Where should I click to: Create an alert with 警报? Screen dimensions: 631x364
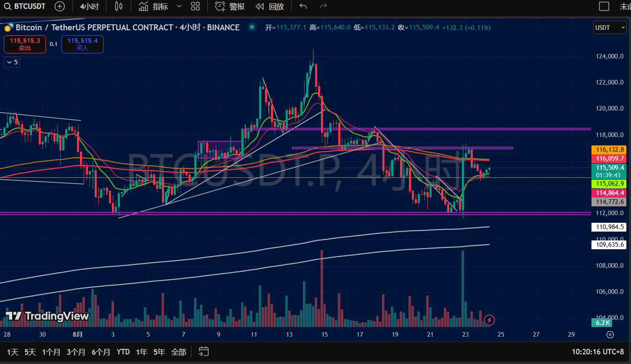(230, 6)
